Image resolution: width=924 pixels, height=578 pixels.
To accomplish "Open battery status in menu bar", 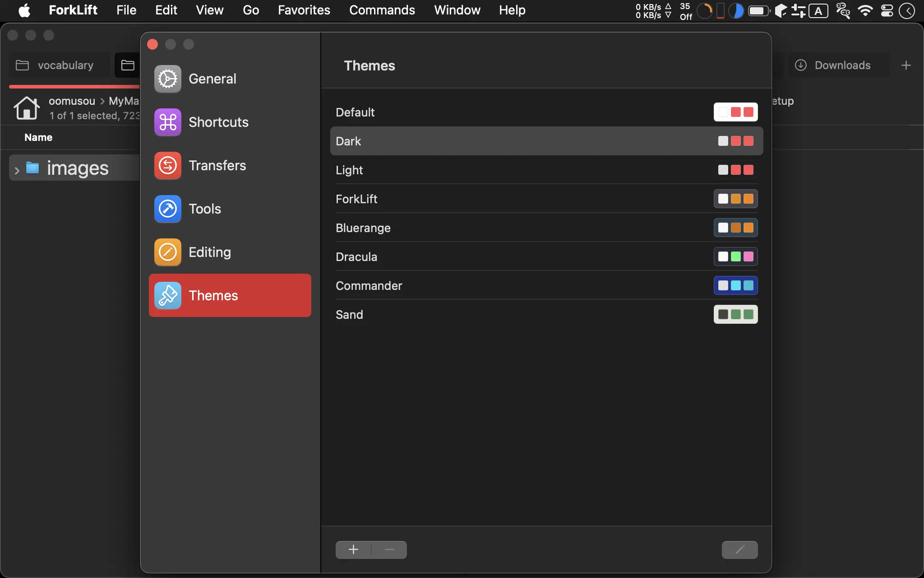I will point(759,10).
